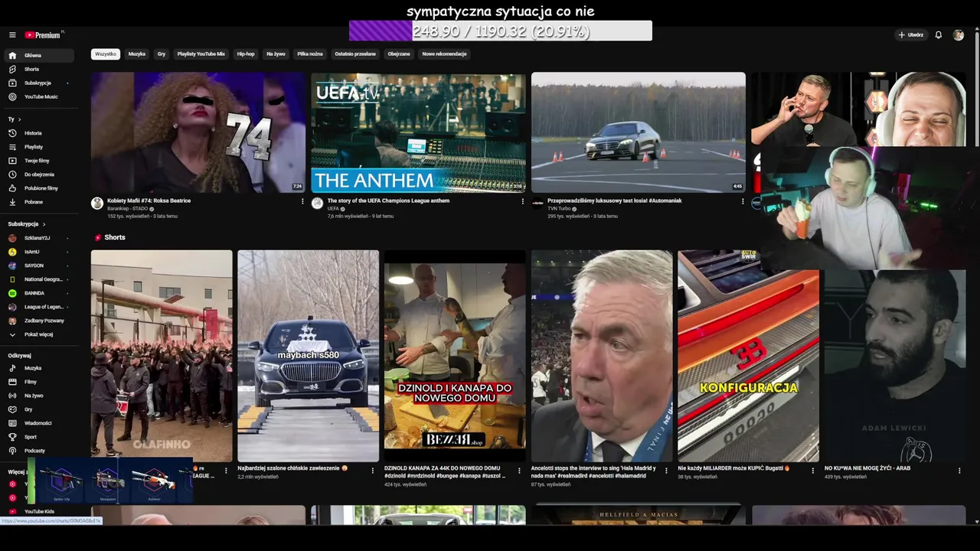Open options menu for Bugatti short
The height and width of the screenshot is (551, 980).
(x=813, y=471)
